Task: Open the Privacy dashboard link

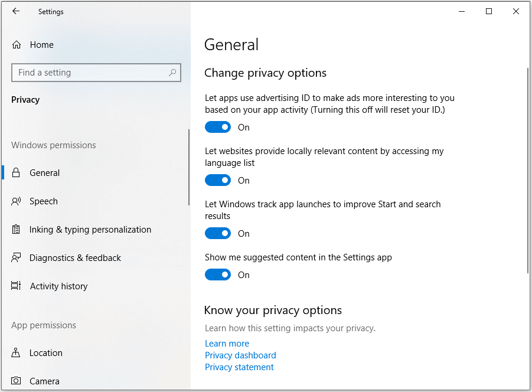Action: [240, 355]
